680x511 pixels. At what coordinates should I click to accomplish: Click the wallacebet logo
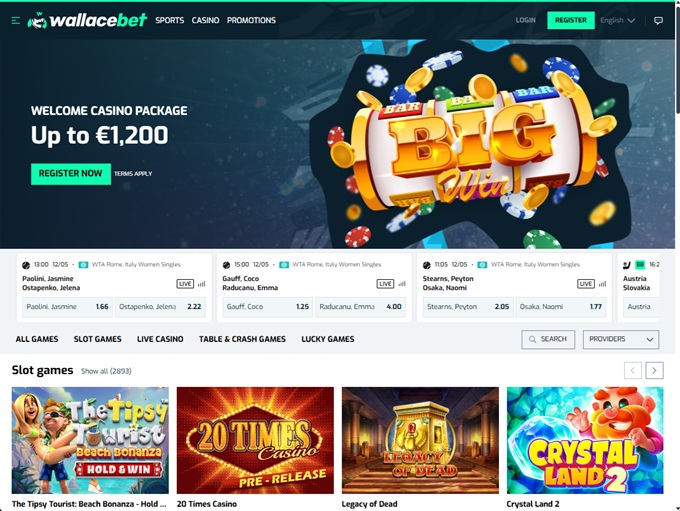(87, 20)
